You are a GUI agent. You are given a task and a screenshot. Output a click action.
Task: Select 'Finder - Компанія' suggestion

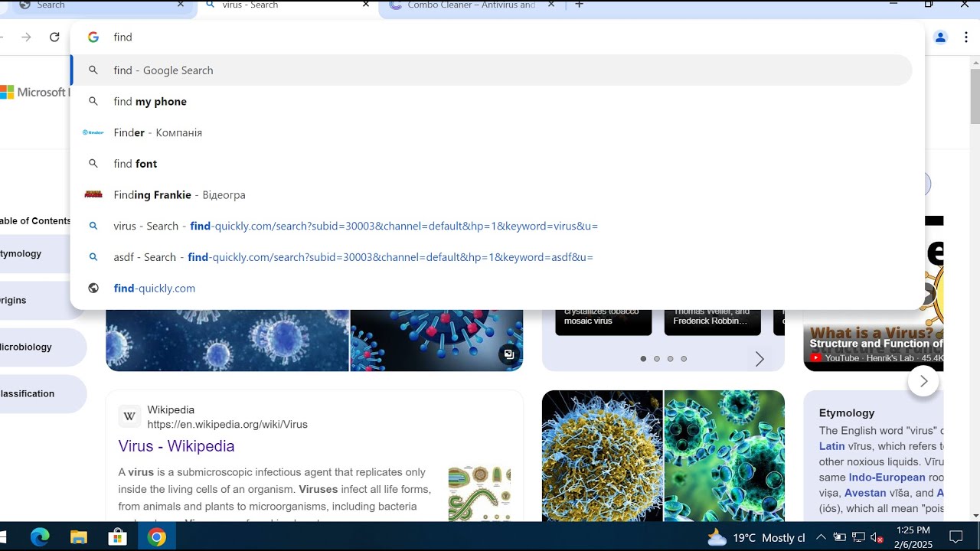492,132
